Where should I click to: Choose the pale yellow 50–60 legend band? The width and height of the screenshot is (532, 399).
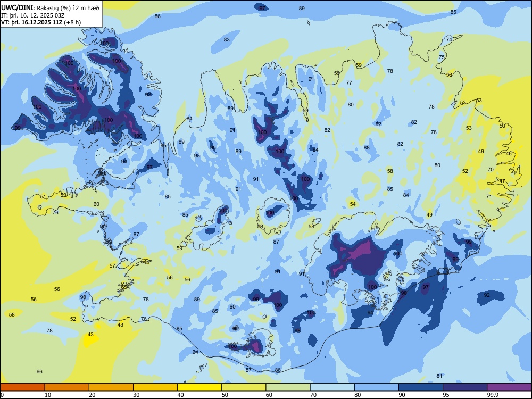(244, 387)
